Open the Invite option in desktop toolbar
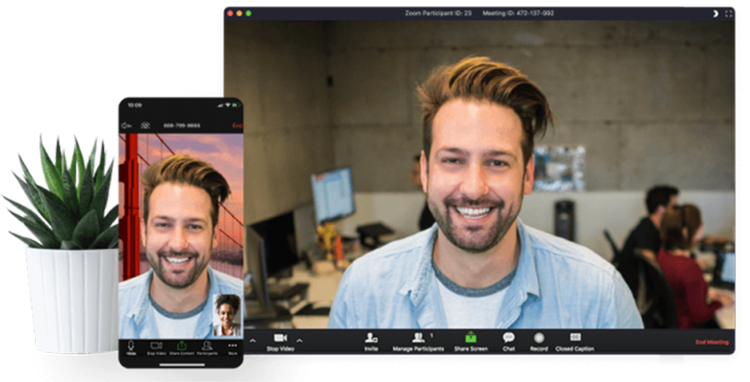The image size is (750, 382). coord(371,342)
